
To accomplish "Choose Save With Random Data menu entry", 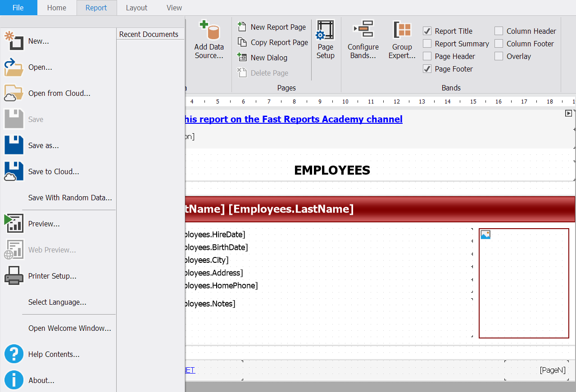I will [70, 198].
